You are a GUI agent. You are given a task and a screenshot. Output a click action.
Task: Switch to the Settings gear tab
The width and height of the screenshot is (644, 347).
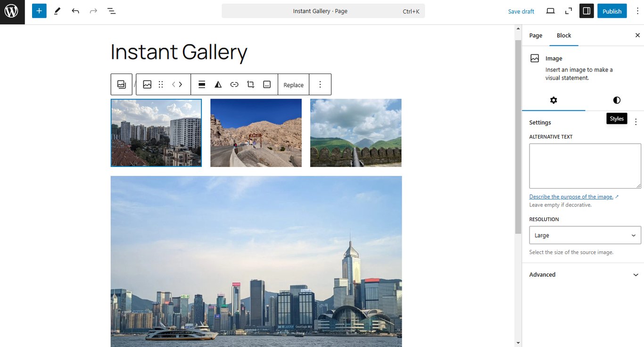[553, 100]
